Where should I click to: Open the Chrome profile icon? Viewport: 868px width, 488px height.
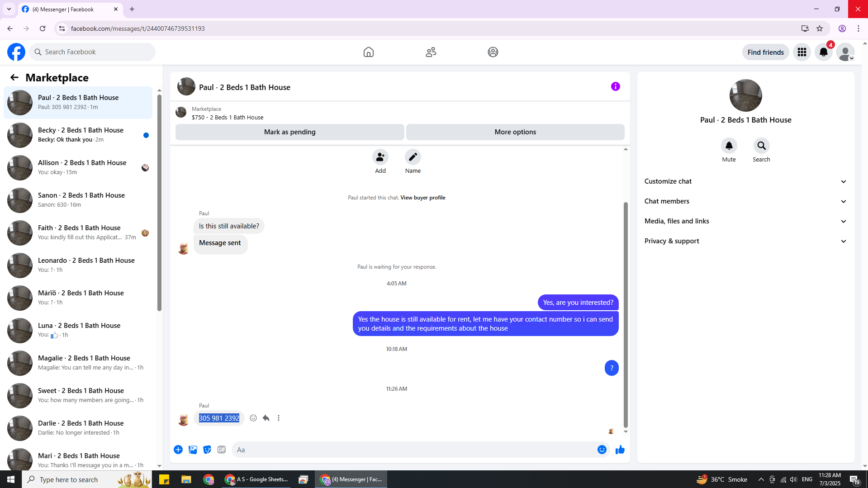pyautogui.click(x=842, y=28)
